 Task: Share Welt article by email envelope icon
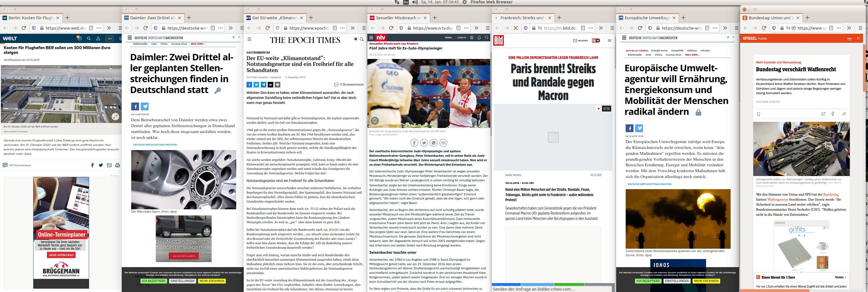109,165
